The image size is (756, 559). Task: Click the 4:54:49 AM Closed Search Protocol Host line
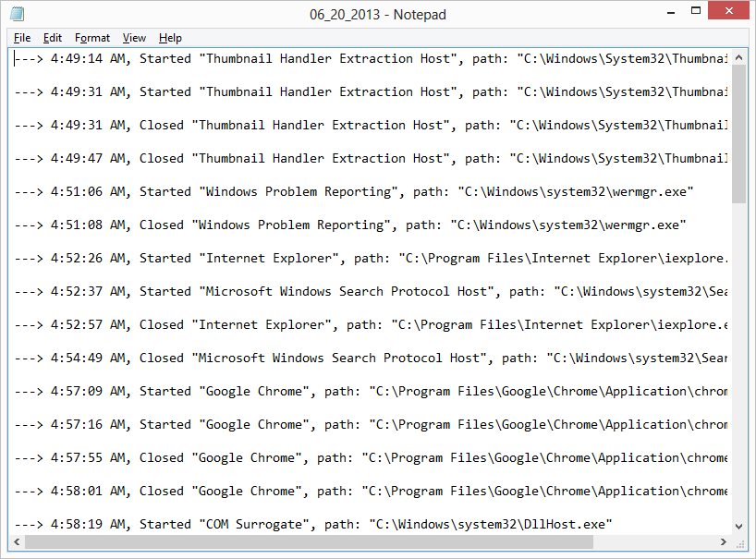(x=371, y=358)
